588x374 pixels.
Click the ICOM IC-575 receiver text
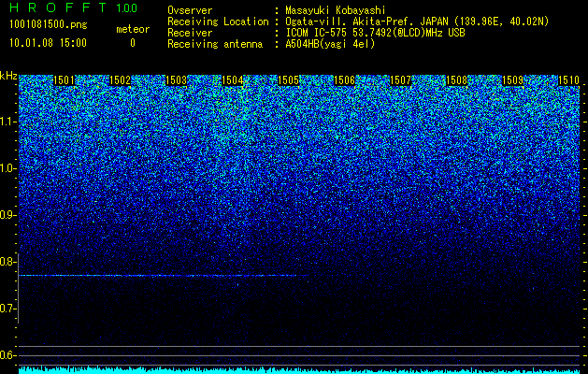(x=375, y=33)
